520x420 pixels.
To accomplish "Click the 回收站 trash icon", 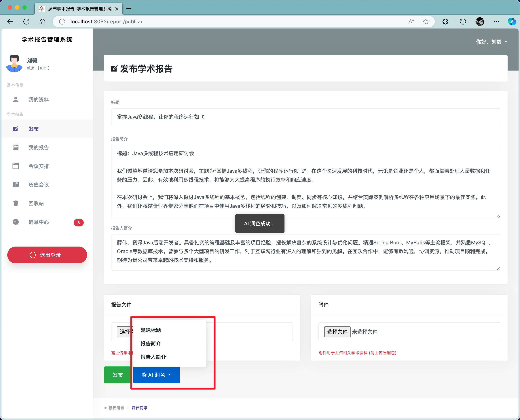I will 16,203.
